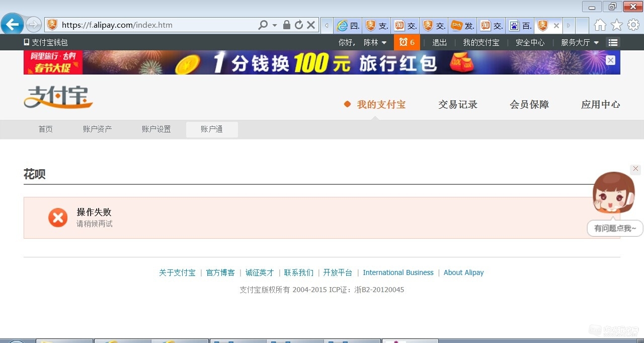The height and width of the screenshot is (343, 644).
Task: Open the 交易记录 navigation item
Action: (458, 105)
